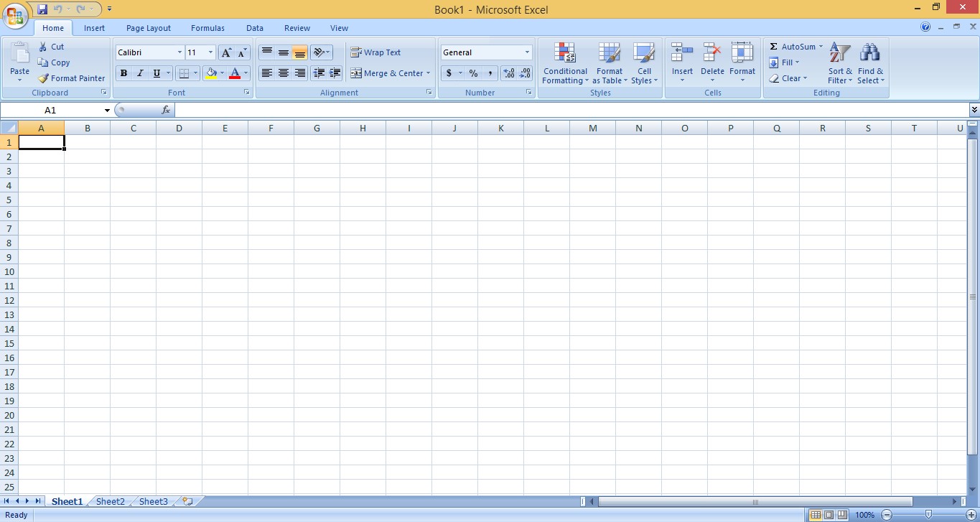Switch to the Sheet2 tab
This screenshot has height=522, width=980.
pos(109,501)
